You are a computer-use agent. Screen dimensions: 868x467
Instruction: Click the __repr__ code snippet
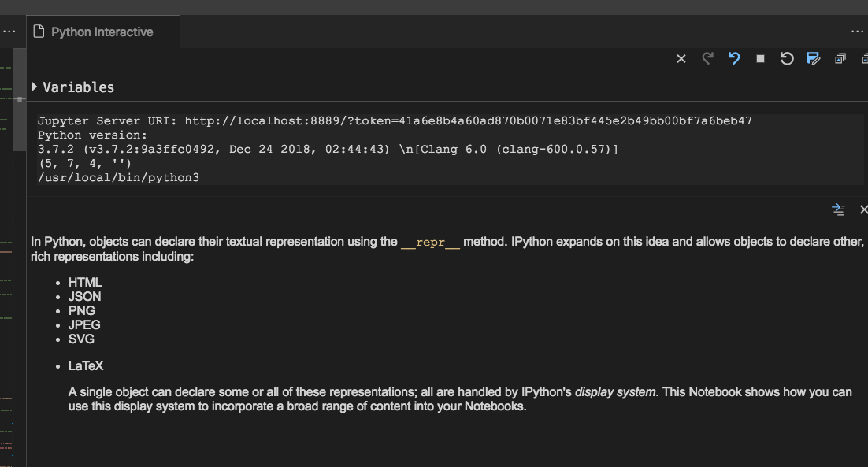pos(429,242)
